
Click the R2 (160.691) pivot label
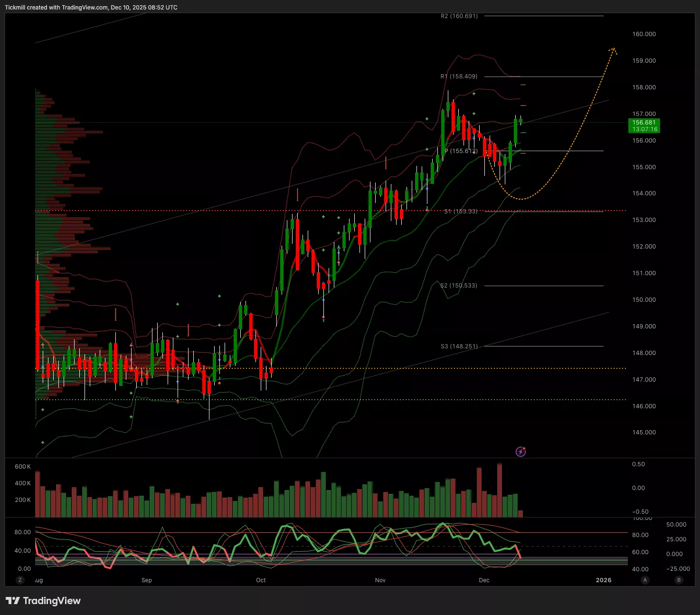[x=459, y=16]
